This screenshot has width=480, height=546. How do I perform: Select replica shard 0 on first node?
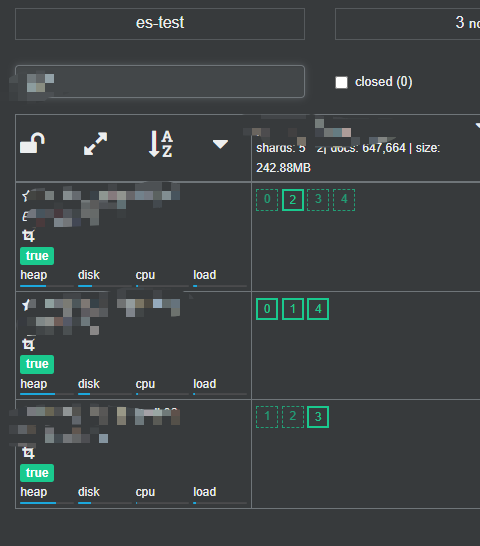(267, 200)
